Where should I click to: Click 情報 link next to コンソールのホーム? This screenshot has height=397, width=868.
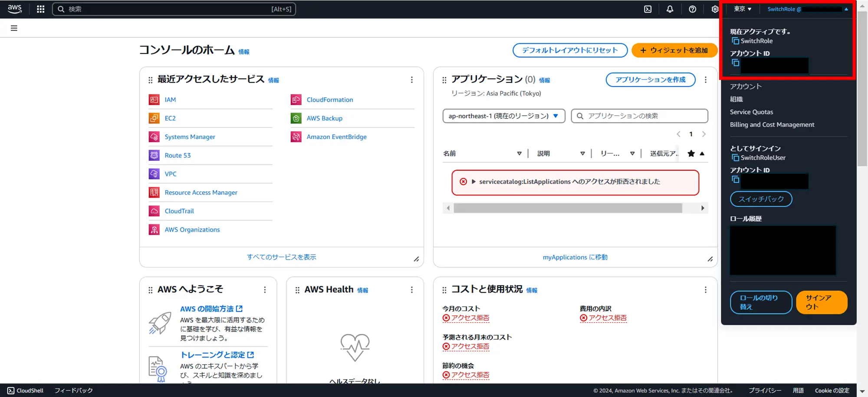coord(244,52)
